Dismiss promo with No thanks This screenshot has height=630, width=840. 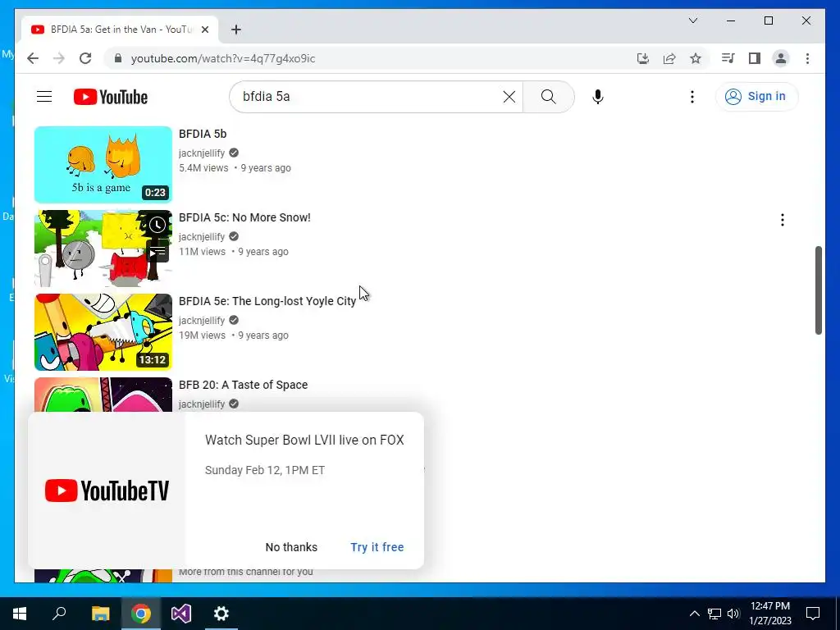(x=291, y=547)
